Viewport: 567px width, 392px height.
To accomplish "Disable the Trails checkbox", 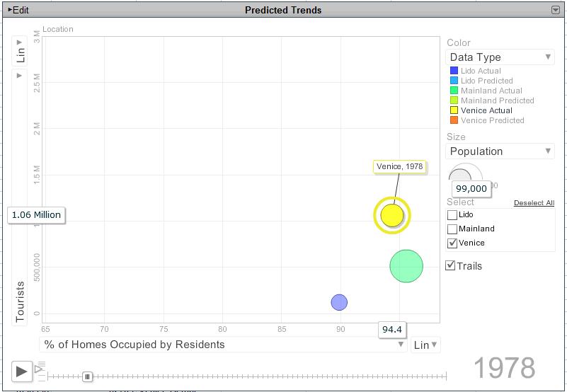I will 450,266.
